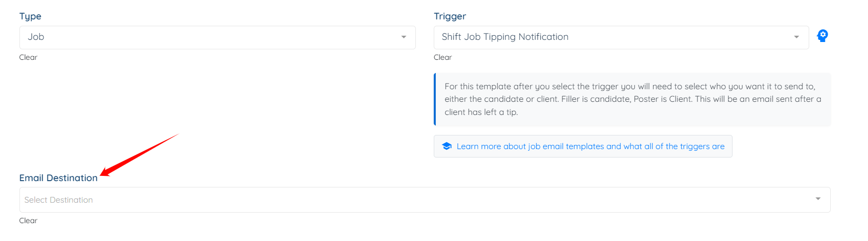Click the caret arrow in the Type field
868x241 pixels.
click(404, 37)
